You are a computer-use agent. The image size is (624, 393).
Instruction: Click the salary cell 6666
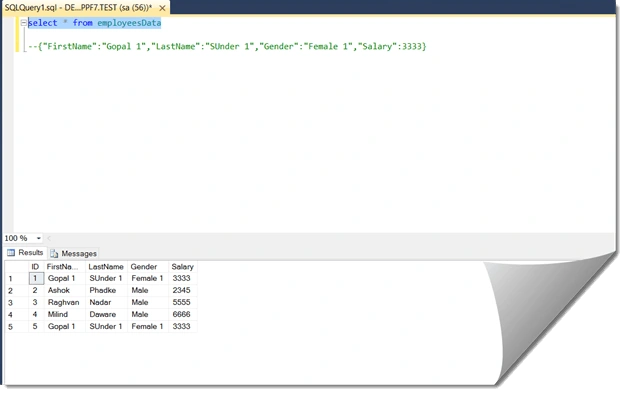tap(183, 314)
